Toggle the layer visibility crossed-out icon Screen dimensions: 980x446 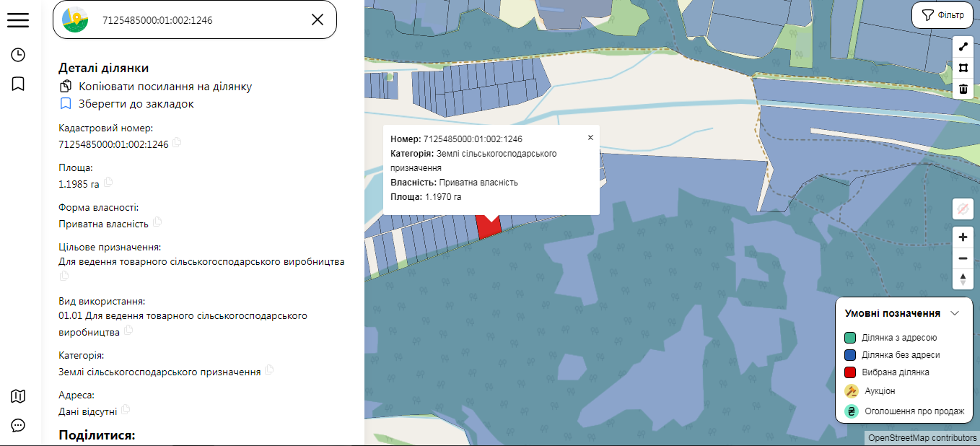coord(963,209)
